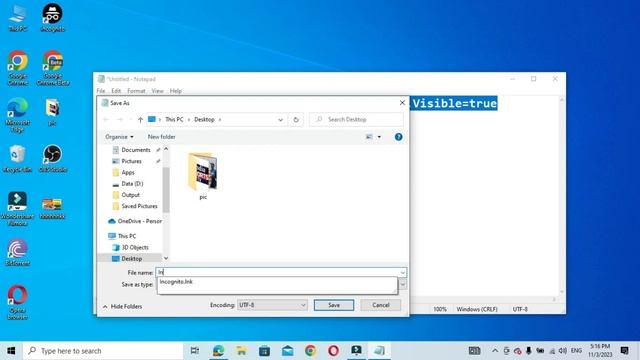The image size is (640, 360).
Task: Go forward in Save As dialog
Action: 120,120
